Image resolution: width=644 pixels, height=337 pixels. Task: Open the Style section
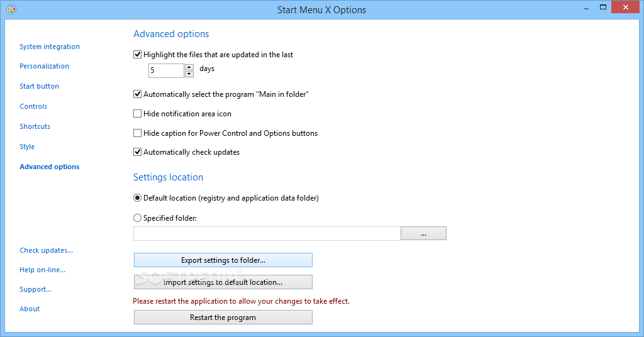click(x=27, y=146)
